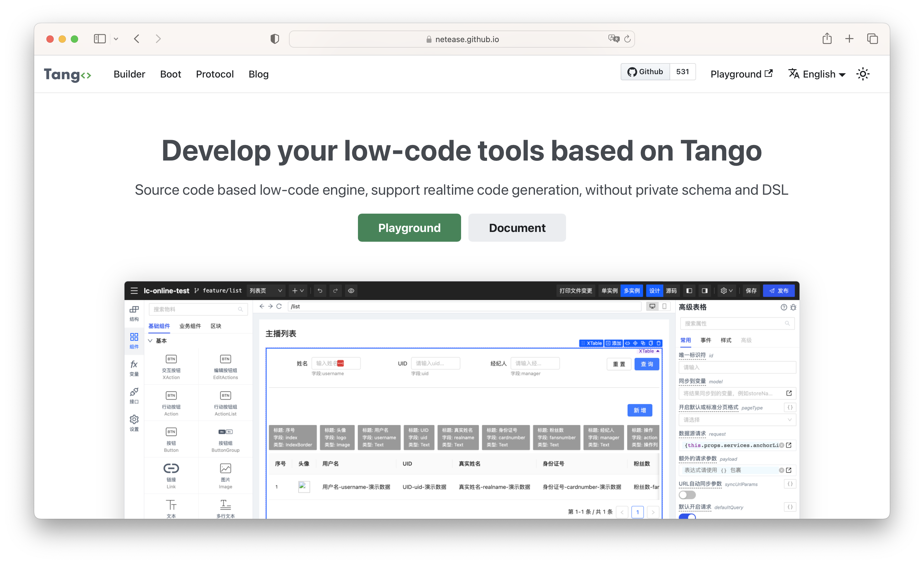Screen dimensions: 924x564
Task: Open Playground external link in navbar
Action: coord(742,74)
